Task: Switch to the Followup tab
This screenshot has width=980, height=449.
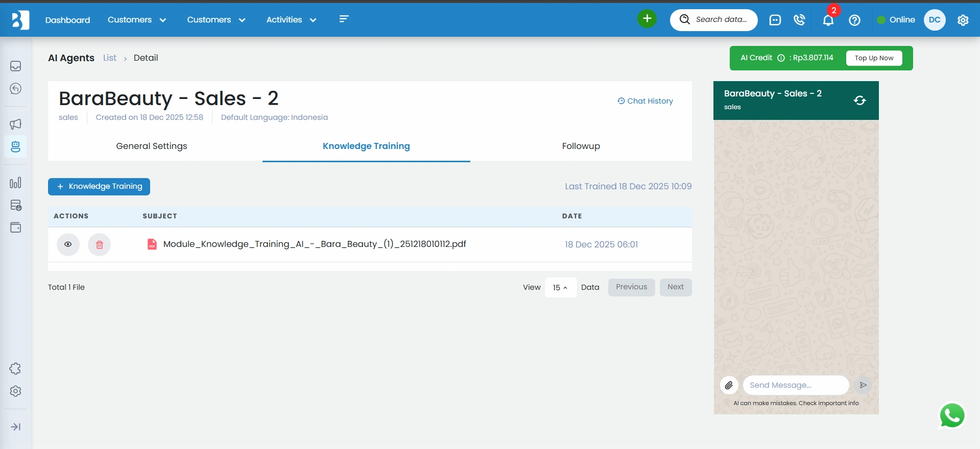Action: [x=581, y=146]
